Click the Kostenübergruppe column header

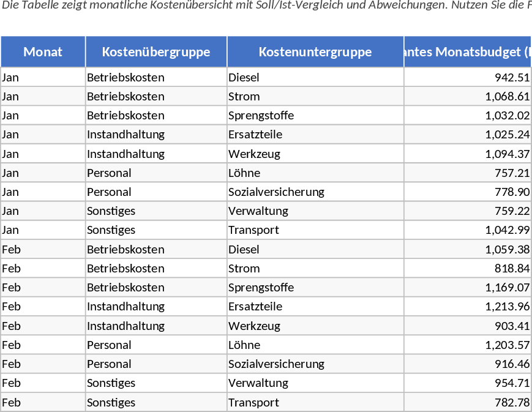[x=156, y=52]
